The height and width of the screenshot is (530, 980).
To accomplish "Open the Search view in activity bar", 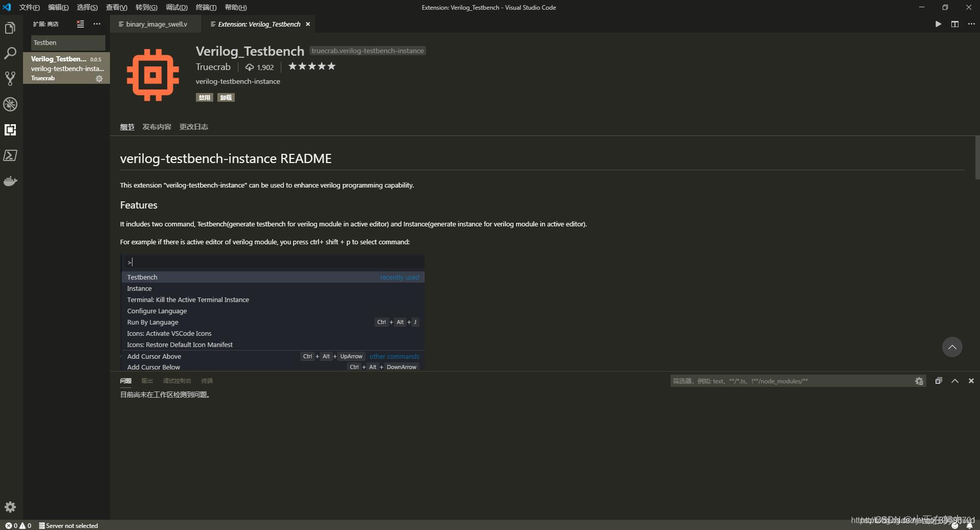I will click(x=10, y=53).
